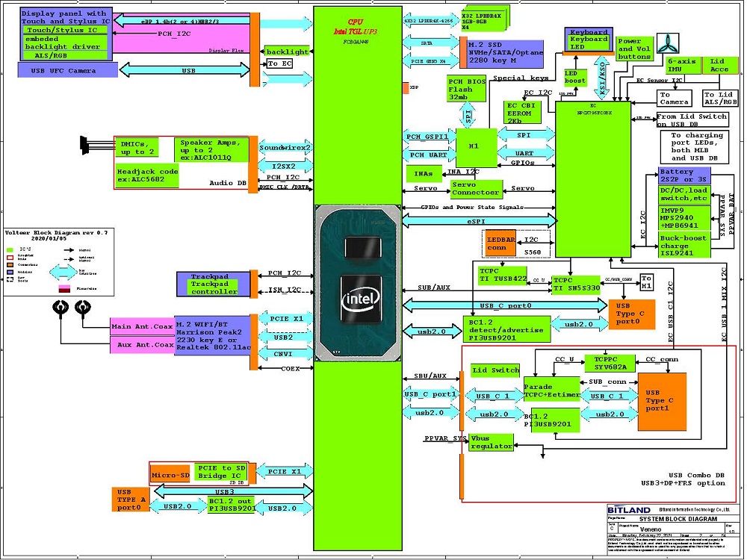Screen dimensions: 747x560
Task: Select the CPU Intel TGL-UP3 title
Action: (x=356, y=27)
